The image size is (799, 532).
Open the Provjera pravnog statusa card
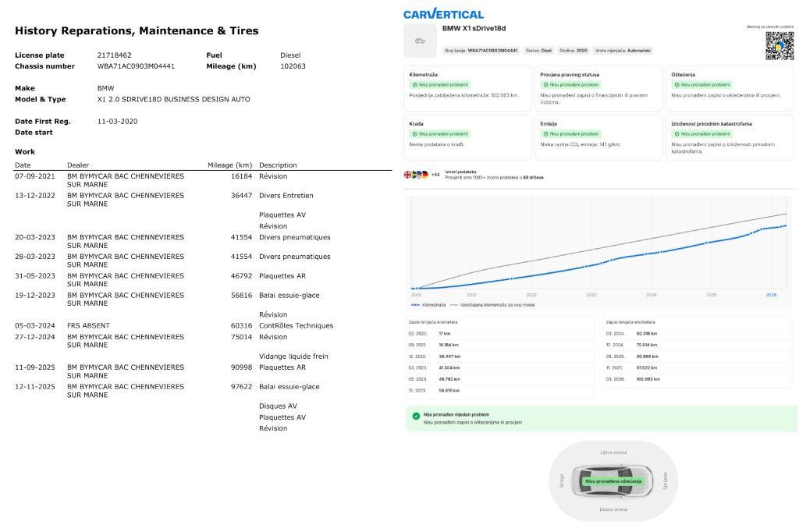point(598,88)
